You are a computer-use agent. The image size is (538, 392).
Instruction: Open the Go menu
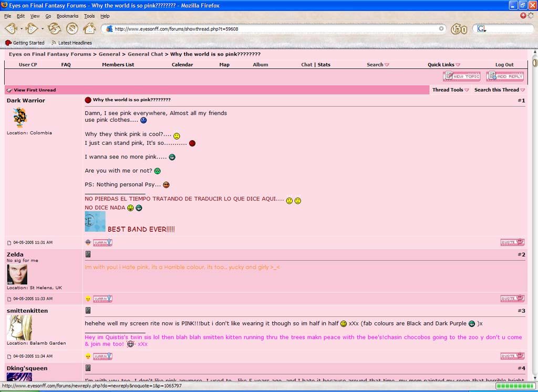pos(48,16)
